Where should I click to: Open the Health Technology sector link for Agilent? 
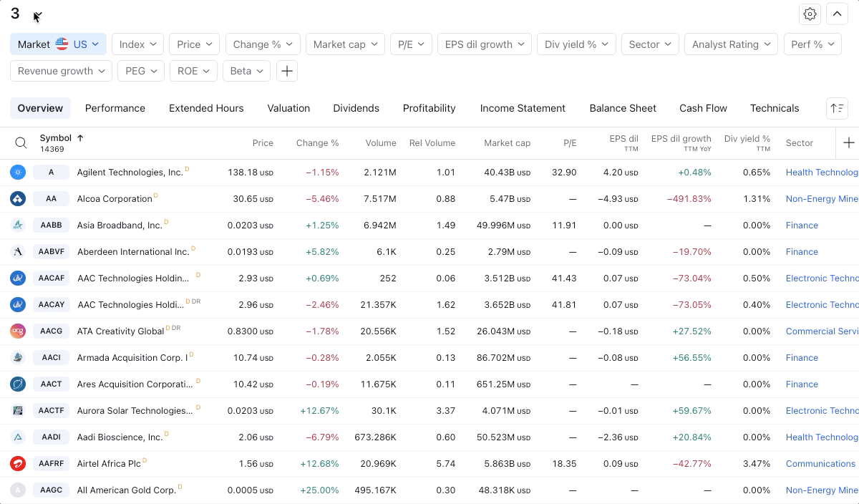[x=822, y=173]
